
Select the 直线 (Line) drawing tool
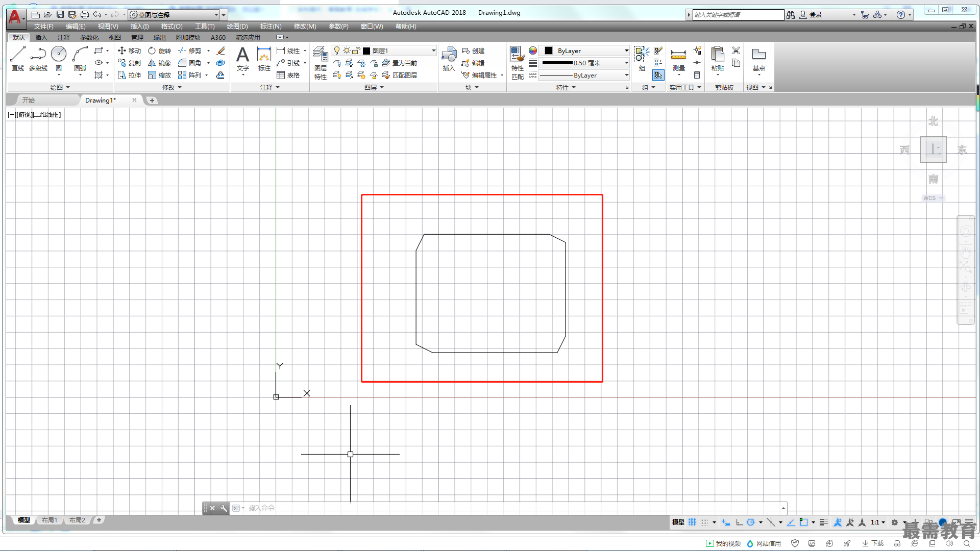click(18, 58)
